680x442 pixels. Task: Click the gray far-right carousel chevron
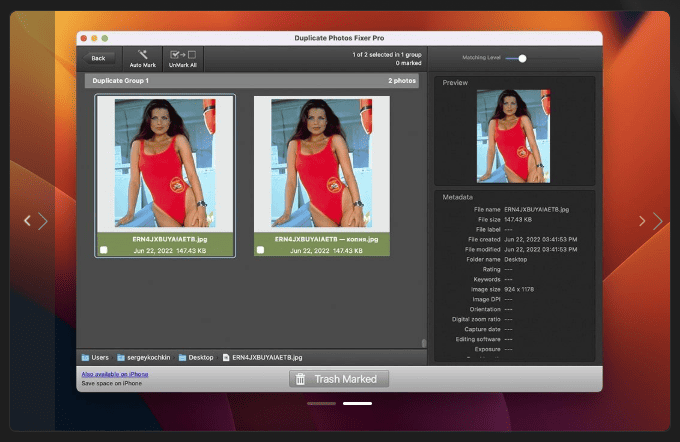click(x=657, y=221)
